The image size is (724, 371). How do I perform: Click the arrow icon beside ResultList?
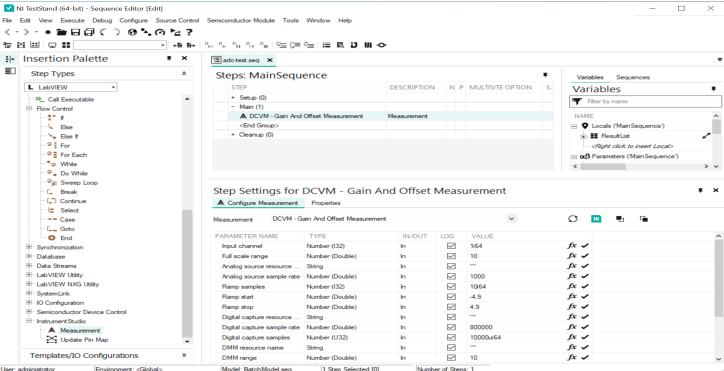706,136
